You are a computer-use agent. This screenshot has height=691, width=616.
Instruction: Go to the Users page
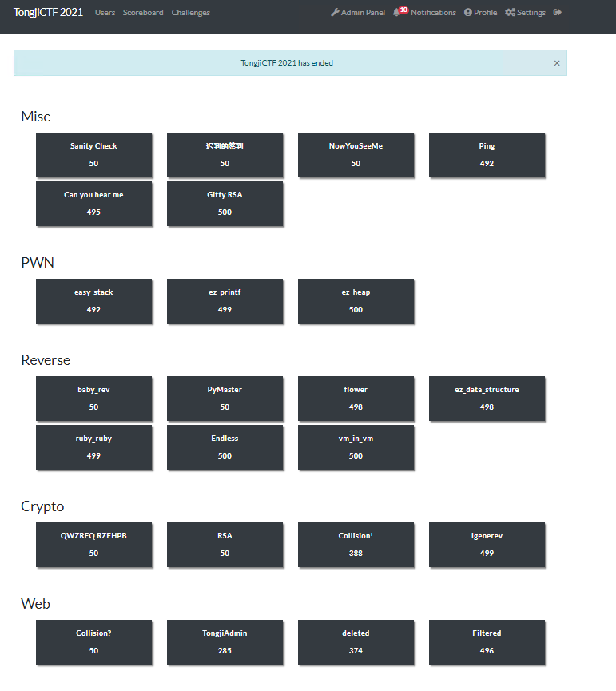point(105,12)
